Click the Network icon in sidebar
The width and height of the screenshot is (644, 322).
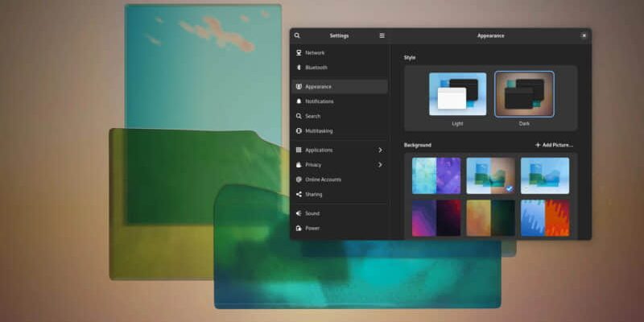(299, 52)
